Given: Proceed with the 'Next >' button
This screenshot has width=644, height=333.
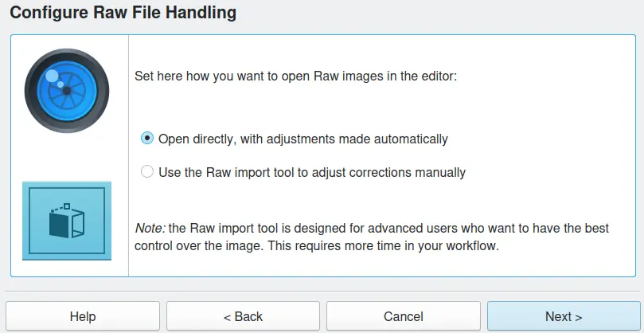Looking at the screenshot, I should click(564, 316).
